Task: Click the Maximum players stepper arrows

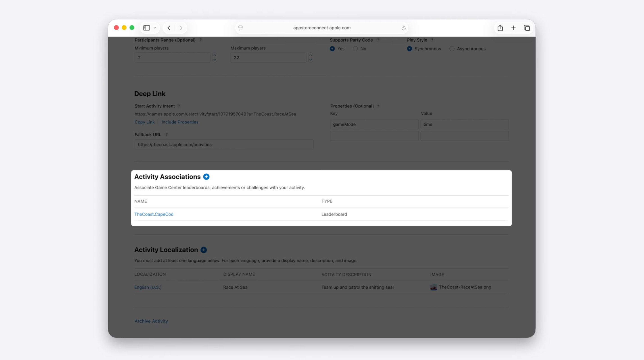Action: pos(310,57)
